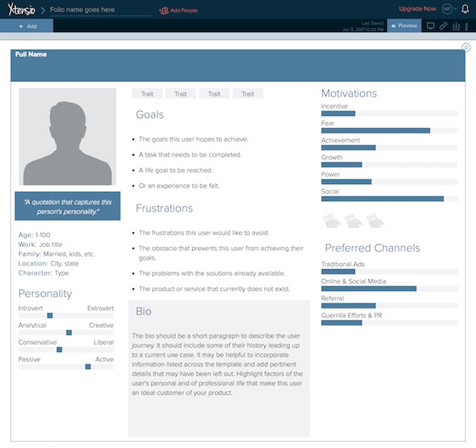The width and height of the screenshot is (476, 448).
Task: Expand the MF user account dropdown
Action: pos(449,9)
